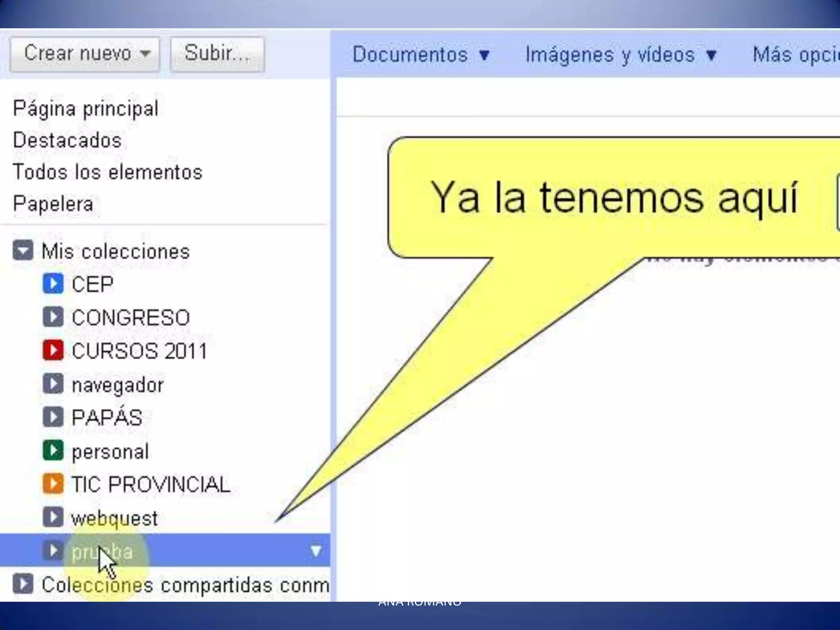
Task: Collapse the Mis colecciones tree
Action: coord(23,251)
